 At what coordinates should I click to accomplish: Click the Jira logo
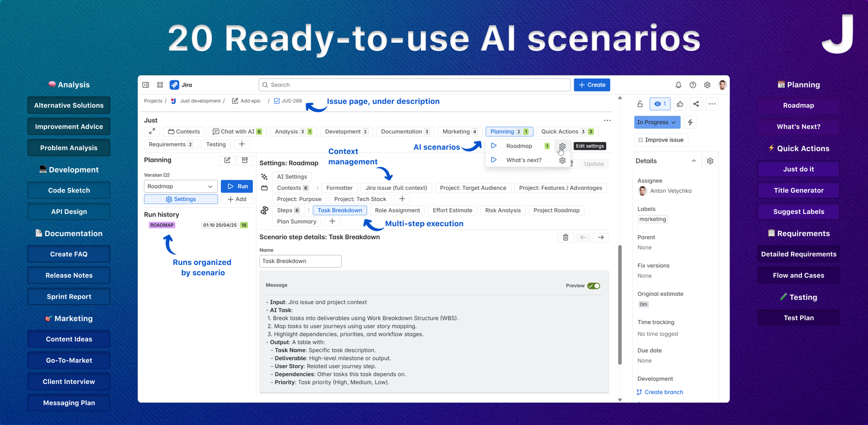[181, 85]
